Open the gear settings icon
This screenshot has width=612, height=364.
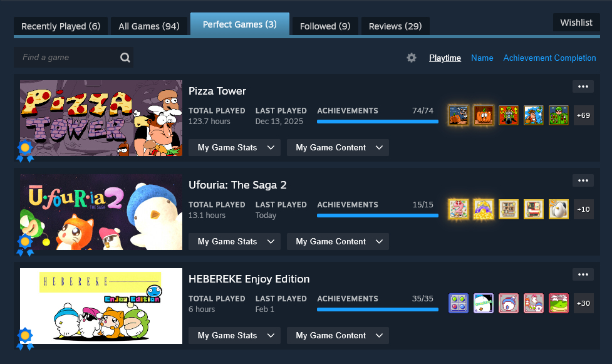(412, 58)
